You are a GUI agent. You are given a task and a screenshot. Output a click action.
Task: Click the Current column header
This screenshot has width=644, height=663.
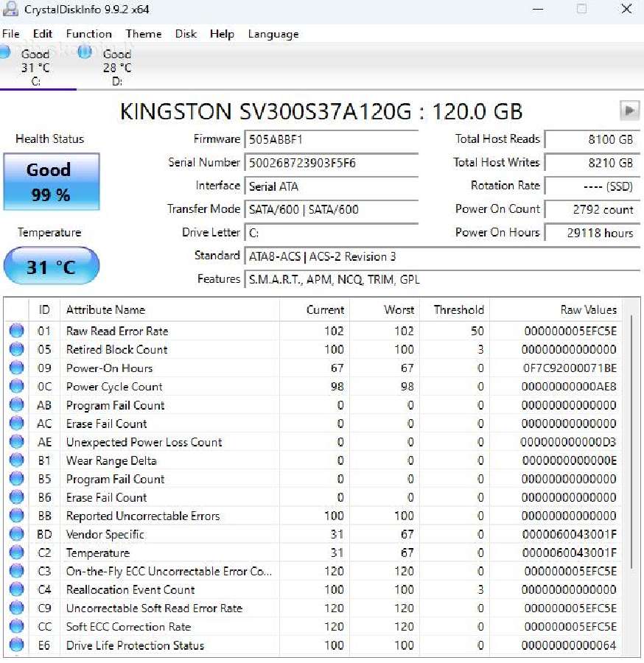[314, 310]
